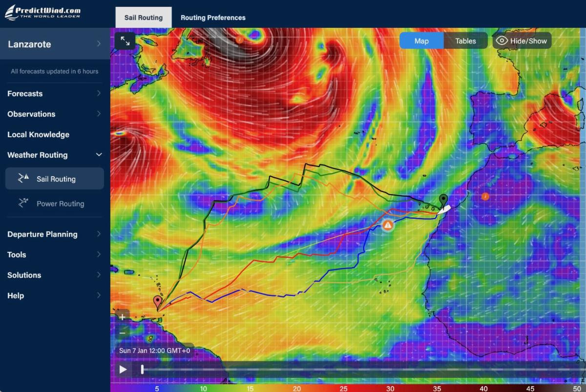Click the zoom-in plus control on the map
The width and height of the screenshot is (586, 392).
121,317
